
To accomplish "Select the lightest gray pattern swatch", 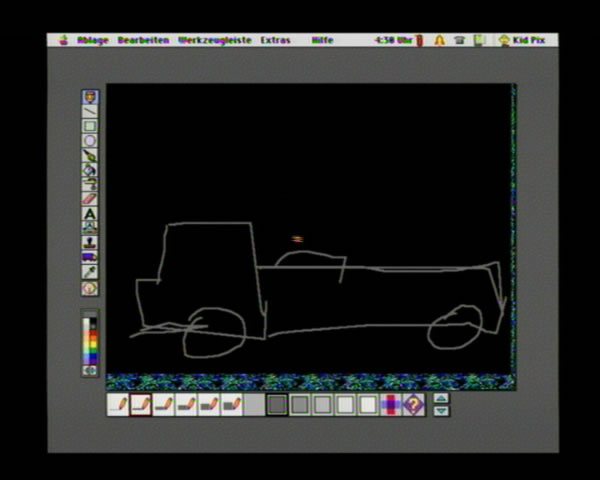I will pyautogui.click(x=368, y=404).
